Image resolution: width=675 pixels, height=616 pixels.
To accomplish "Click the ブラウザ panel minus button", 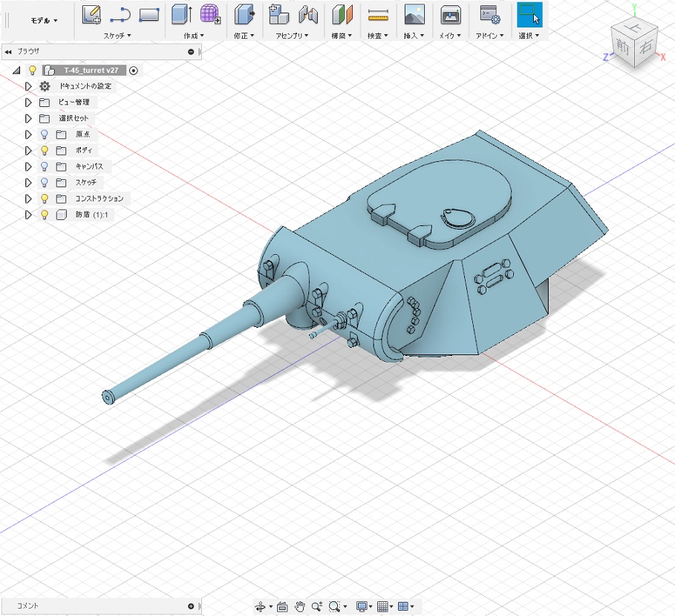I will pyautogui.click(x=191, y=52).
